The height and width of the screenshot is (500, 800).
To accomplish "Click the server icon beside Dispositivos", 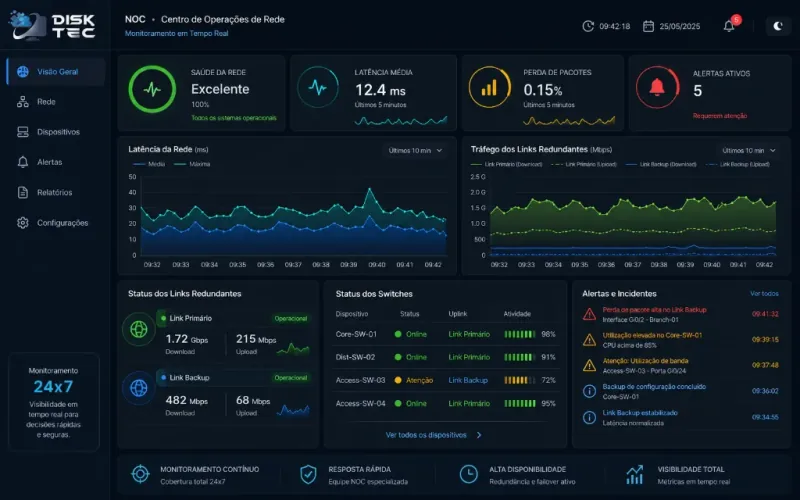I will pos(23,132).
